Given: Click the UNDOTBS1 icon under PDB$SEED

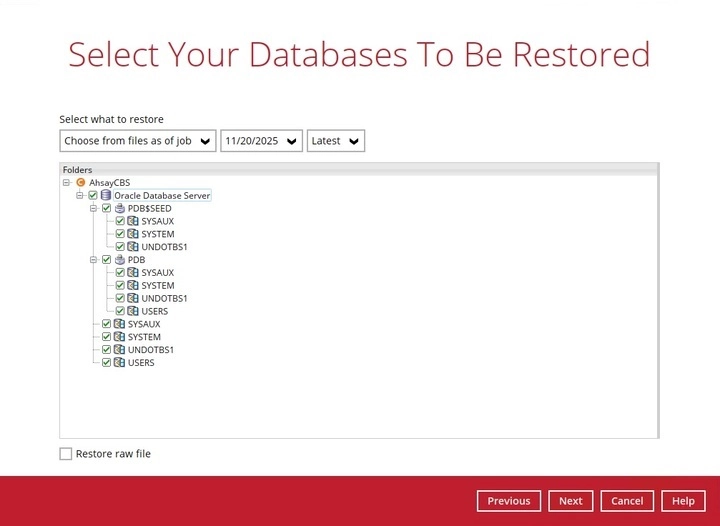Looking at the screenshot, I should click(x=133, y=247).
